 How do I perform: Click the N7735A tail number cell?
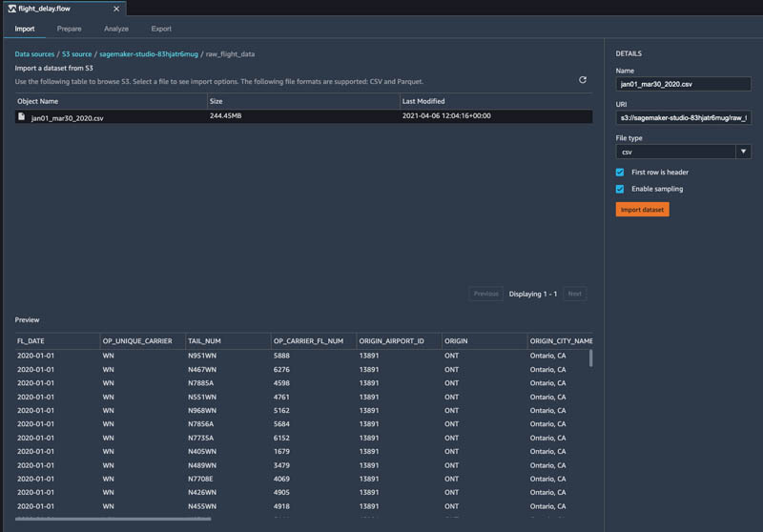[x=200, y=438]
